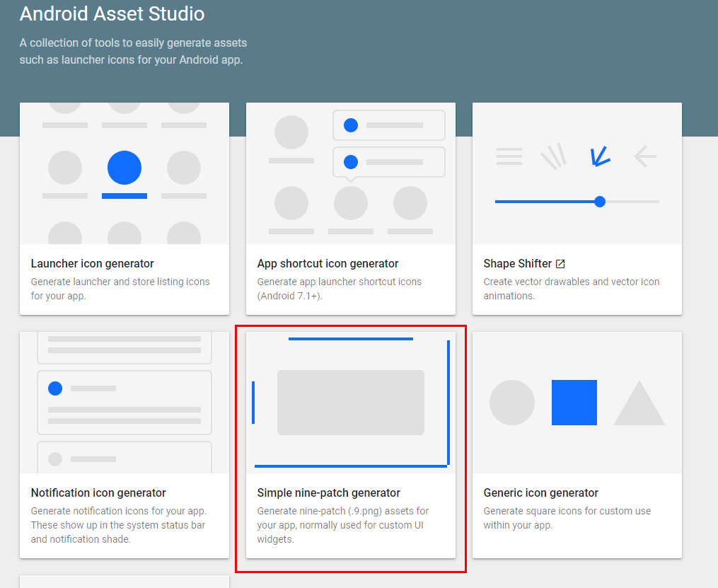Open the Simple nine-patch generator thumbnail
718x588 pixels.
[351, 403]
